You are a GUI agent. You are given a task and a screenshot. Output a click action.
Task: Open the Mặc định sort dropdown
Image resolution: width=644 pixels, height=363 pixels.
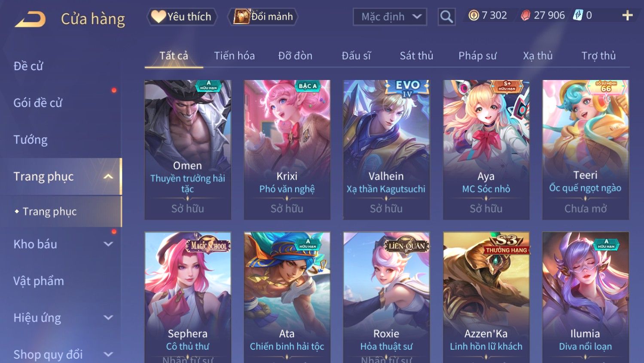coord(390,17)
